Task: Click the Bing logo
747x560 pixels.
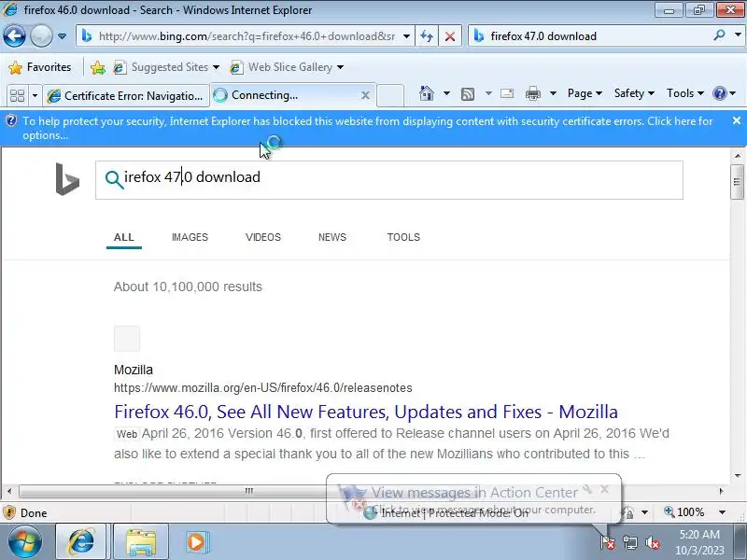Action: (67, 179)
